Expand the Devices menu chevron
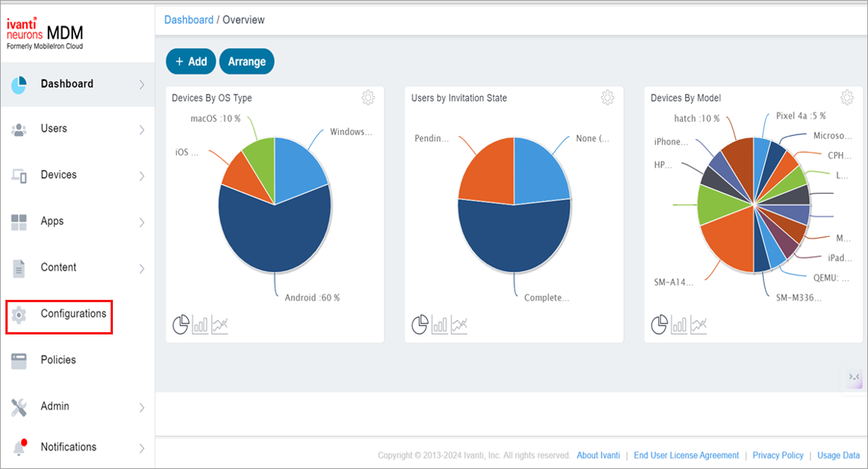Screen dimensions: 868x469 click(x=141, y=175)
